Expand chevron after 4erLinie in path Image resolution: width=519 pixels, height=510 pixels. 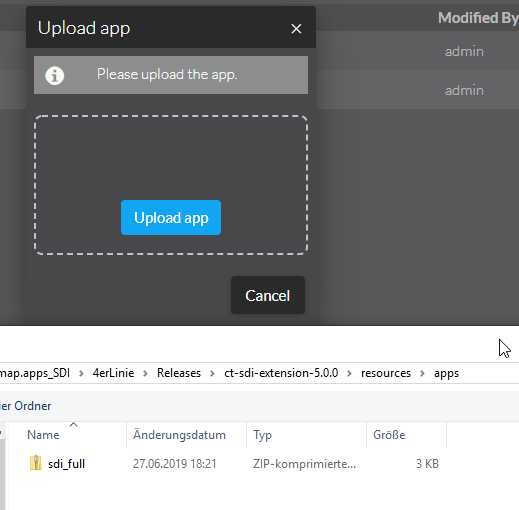(x=145, y=373)
